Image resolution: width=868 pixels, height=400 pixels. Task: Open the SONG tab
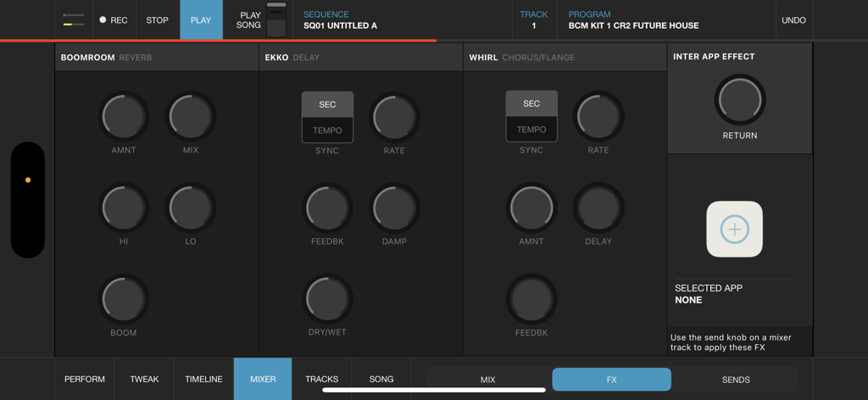(381, 379)
